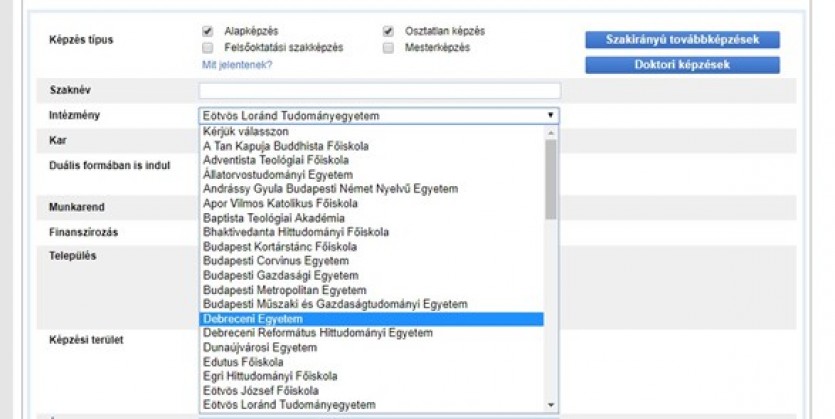Focus the Szaknév text field
Image resolution: width=835 pixels, height=419 pixels.
coord(380,91)
